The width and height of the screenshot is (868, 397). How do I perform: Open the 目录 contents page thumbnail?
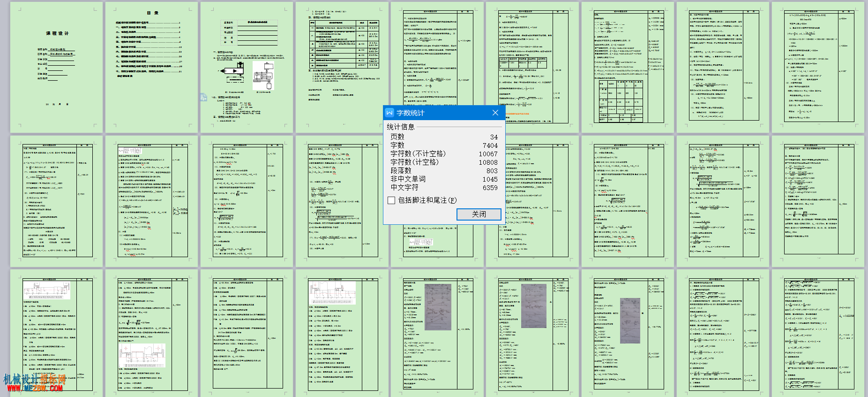click(152, 67)
